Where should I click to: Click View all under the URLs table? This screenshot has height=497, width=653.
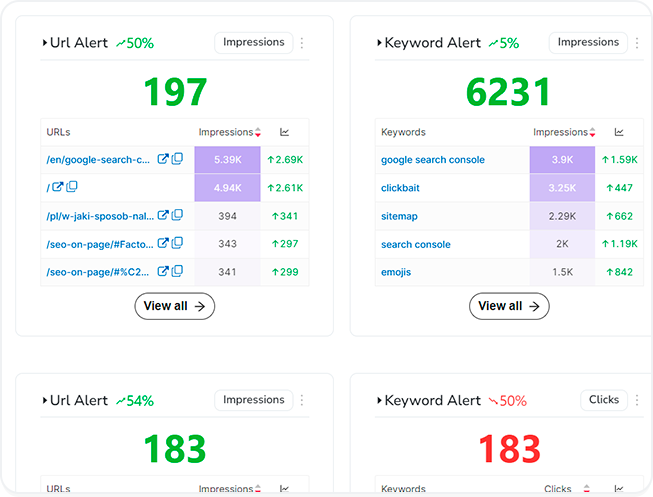174,306
